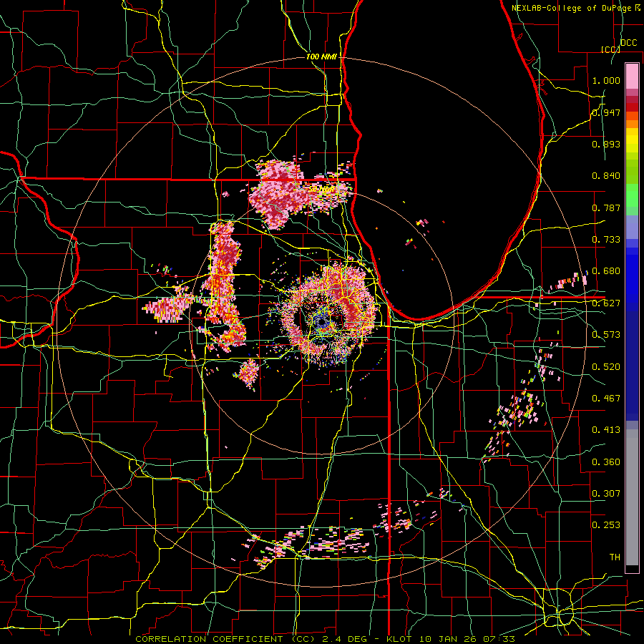
Task: Click the KLOT station identifier in the caption
Action: pyautogui.click(x=399, y=639)
